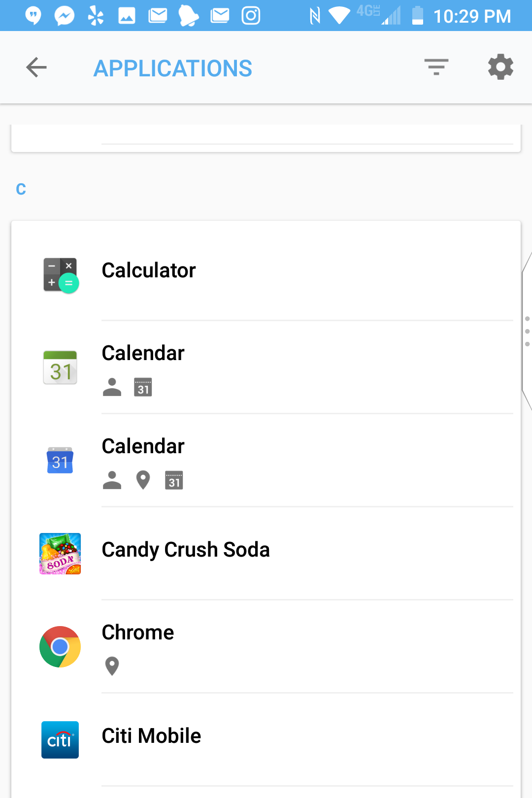This screenshot has width=532, height=798.
Task: Tap the blue Google Calendar app icon
Action: click(x=60, y=461)
